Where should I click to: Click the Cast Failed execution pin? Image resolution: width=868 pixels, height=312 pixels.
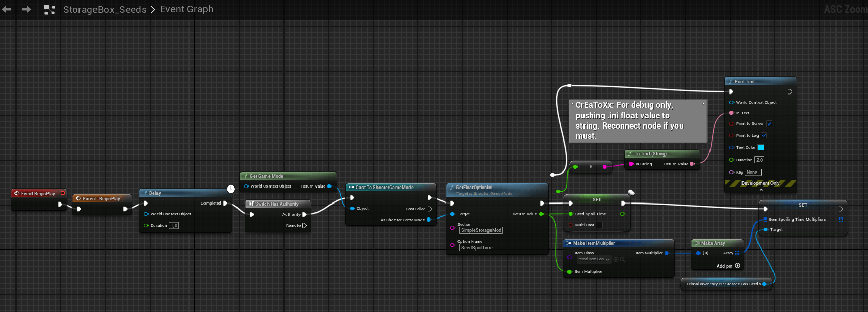(429, 209)
